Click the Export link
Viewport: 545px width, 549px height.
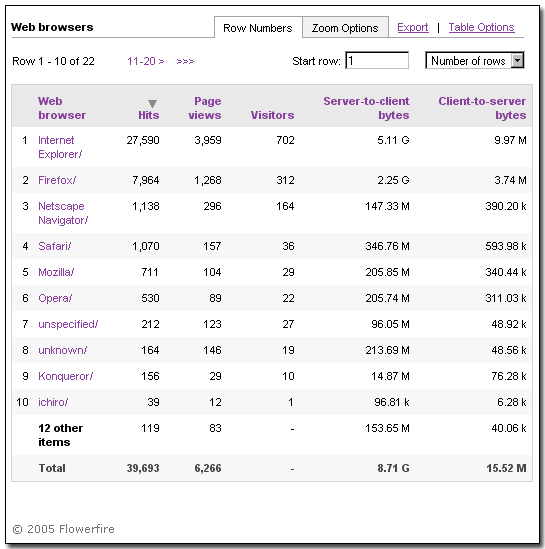point(413,27)
